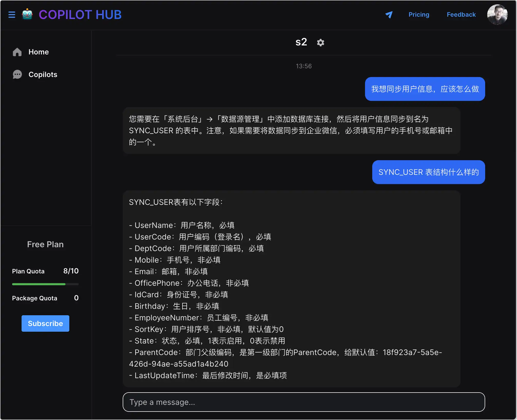Open the Feedback link
The width and height of the screenshot is (517, 420).
461,15
